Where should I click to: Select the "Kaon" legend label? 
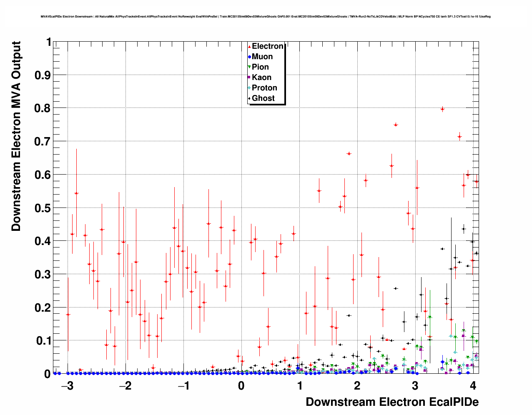click(261, 77)
